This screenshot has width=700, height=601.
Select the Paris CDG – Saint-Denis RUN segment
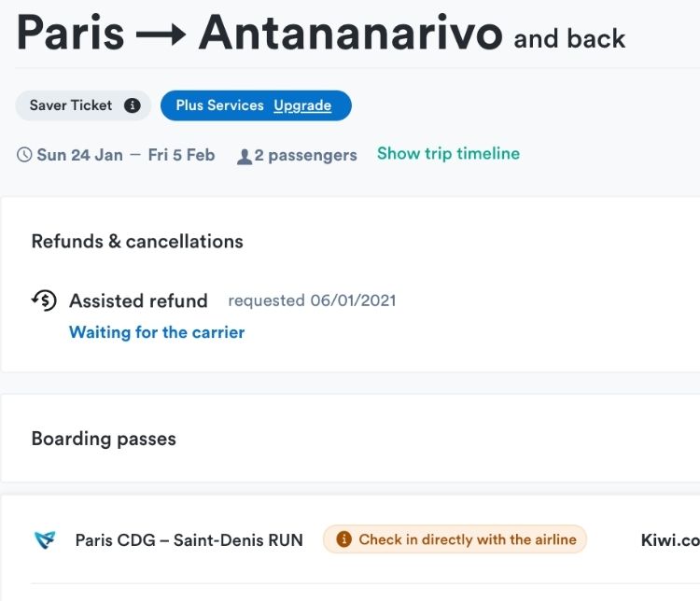189,539
